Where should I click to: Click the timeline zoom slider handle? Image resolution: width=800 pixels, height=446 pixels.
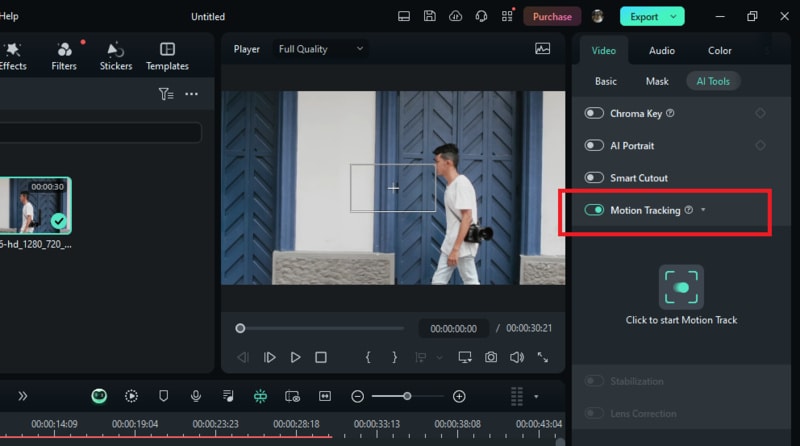[407, 396]
